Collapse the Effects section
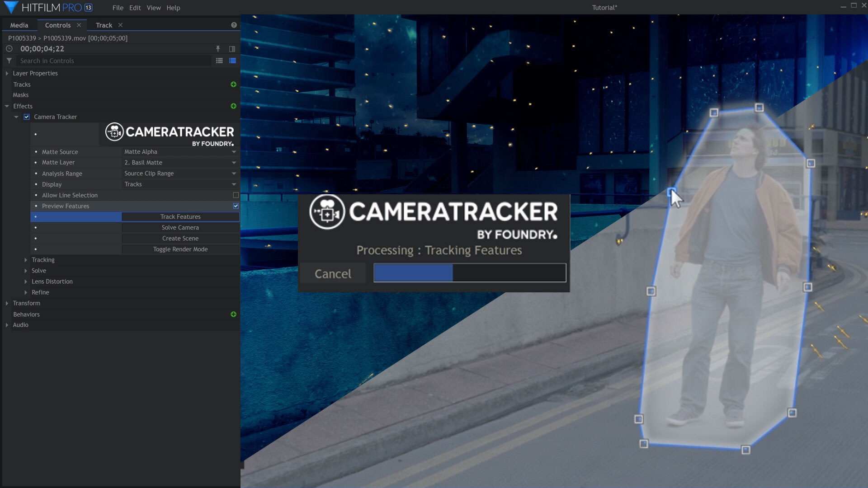Viewport: 868px width, 488px height. coord(7,106)
